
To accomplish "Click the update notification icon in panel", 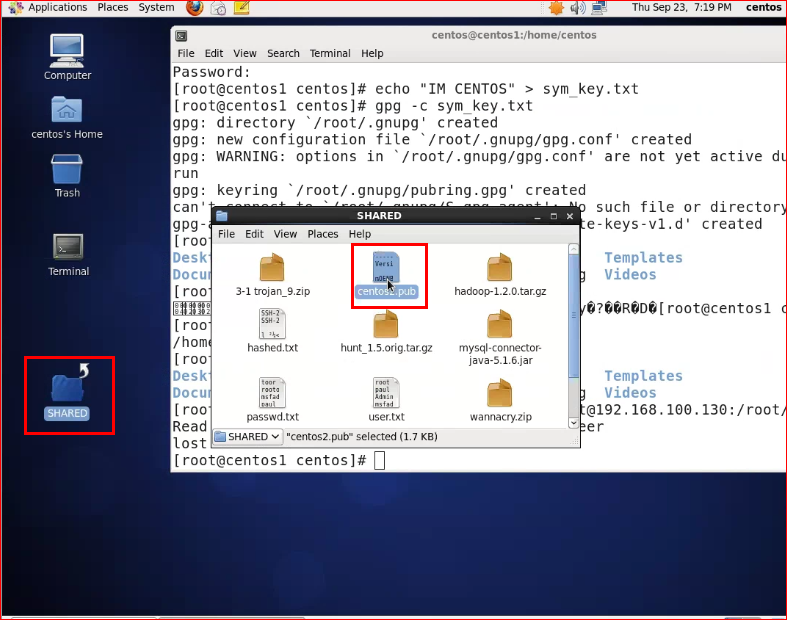I will [x=556, y=8].
